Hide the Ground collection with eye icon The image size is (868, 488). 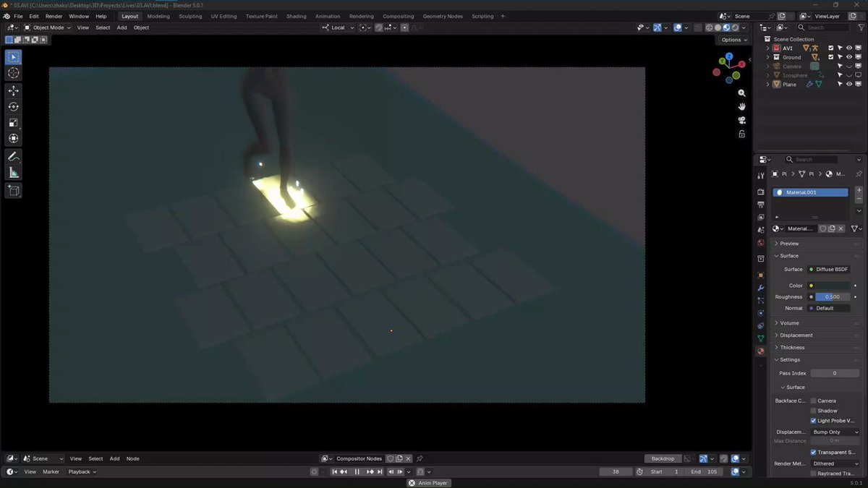849,57
